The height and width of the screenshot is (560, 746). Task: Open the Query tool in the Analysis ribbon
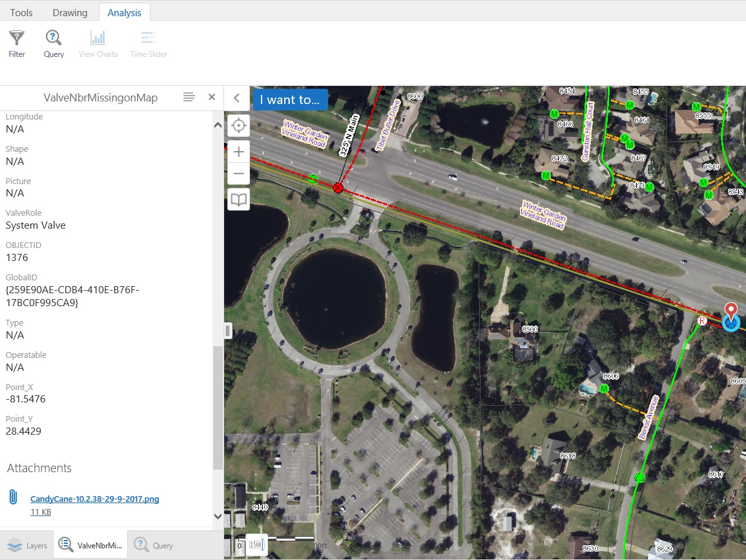[54, 44]
